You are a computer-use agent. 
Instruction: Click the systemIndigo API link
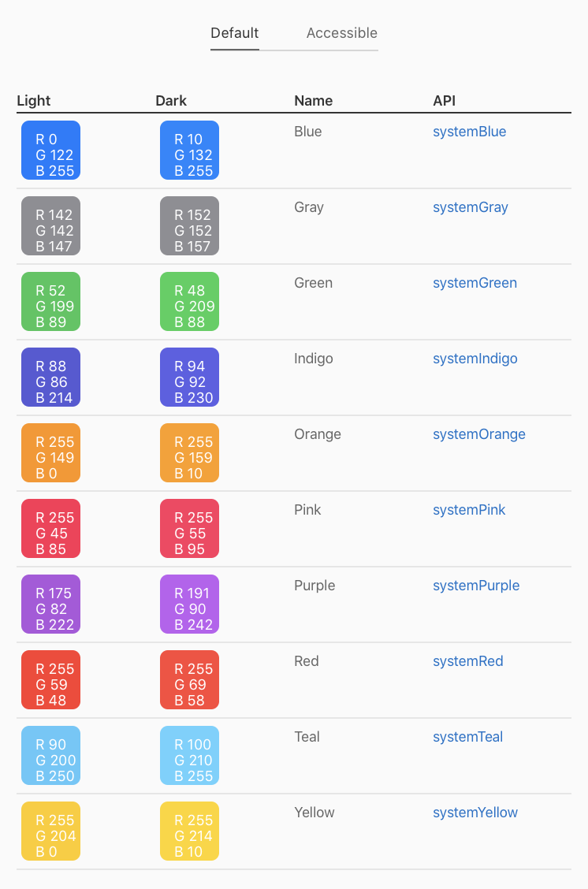(474, 359)
